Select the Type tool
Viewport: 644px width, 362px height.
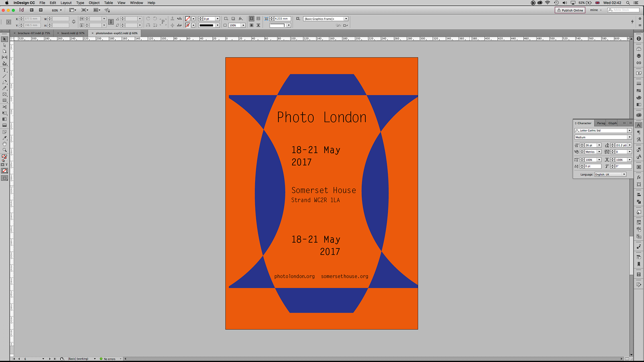4,70
